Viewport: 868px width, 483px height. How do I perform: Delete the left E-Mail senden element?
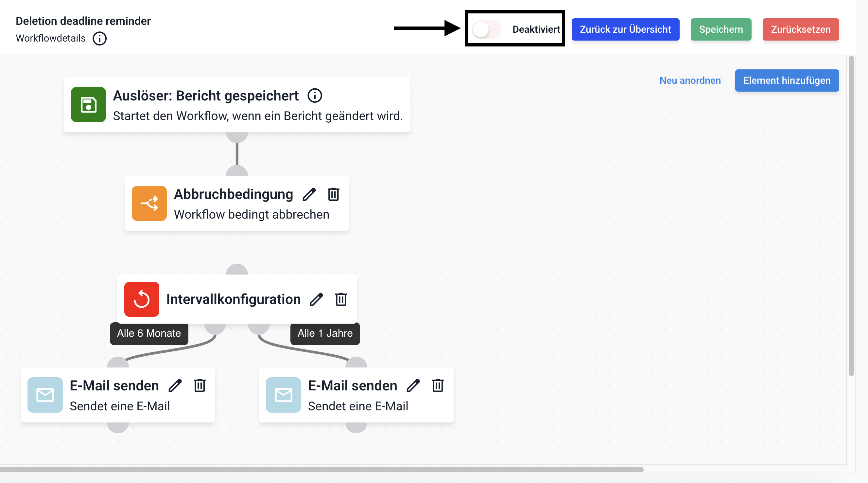pos(200,385)
